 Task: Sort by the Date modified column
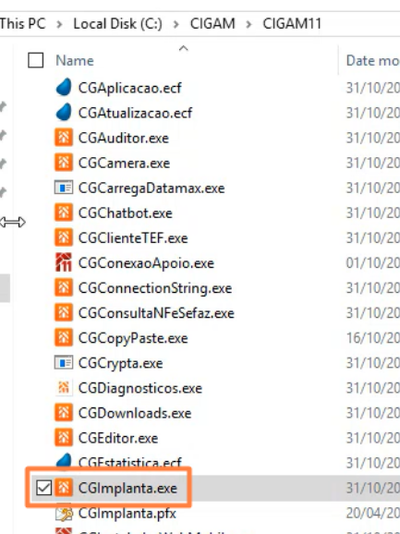pyautogui.click(x=373, y=61)
